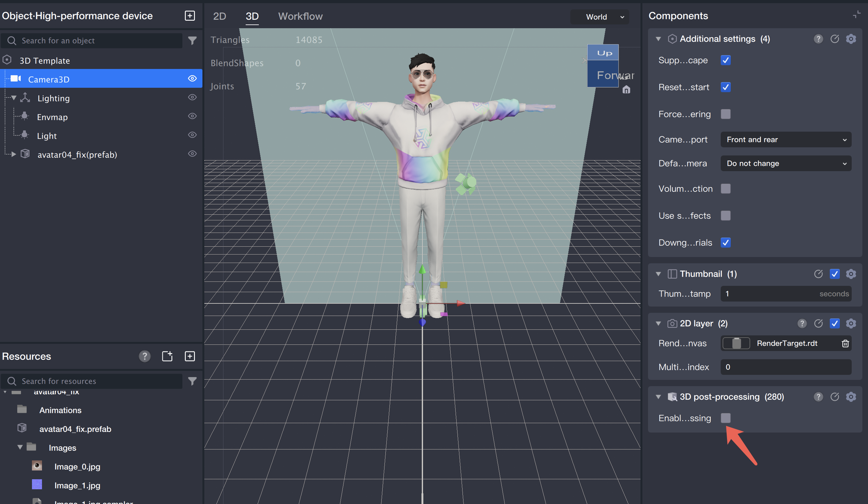
Task: Open the object list filter icon
Action: (192, 41)
